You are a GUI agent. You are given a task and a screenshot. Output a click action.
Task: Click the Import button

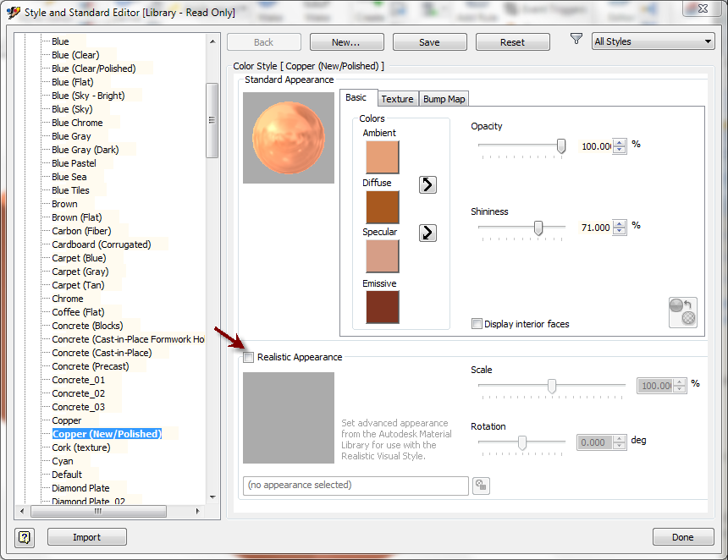(86, 536)
